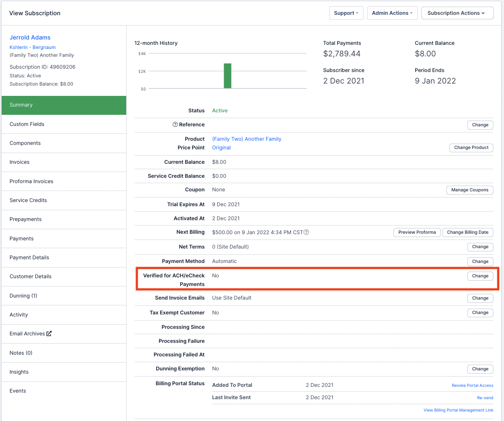Click the help icon beside Reference label
This screenshot has width=504, height=421.
click(x=175, y=125)
